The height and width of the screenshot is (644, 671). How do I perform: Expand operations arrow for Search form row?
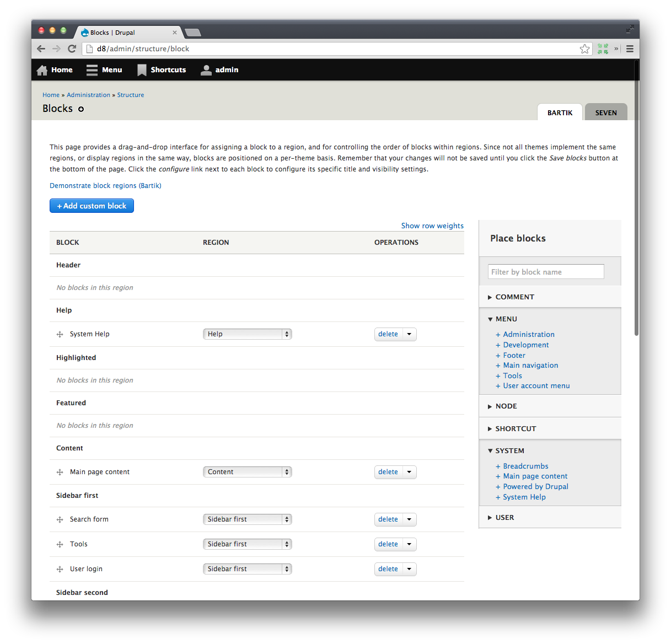(x=409, y=519)
